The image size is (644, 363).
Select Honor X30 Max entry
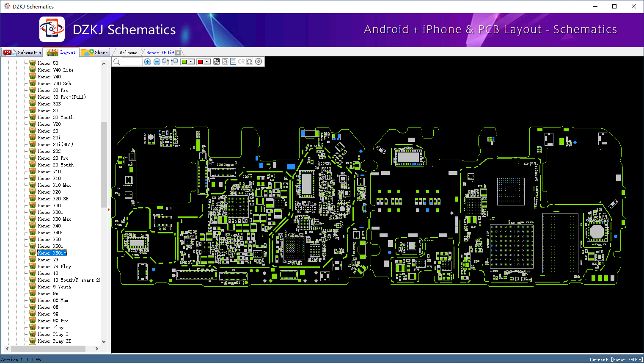click(x=54, y=219)
